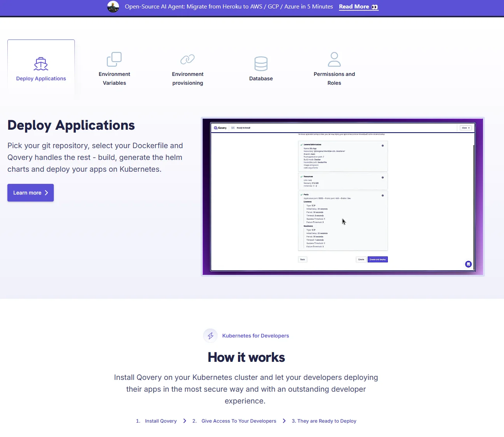
Task: Open the Database tab
Action: point(261,69)
